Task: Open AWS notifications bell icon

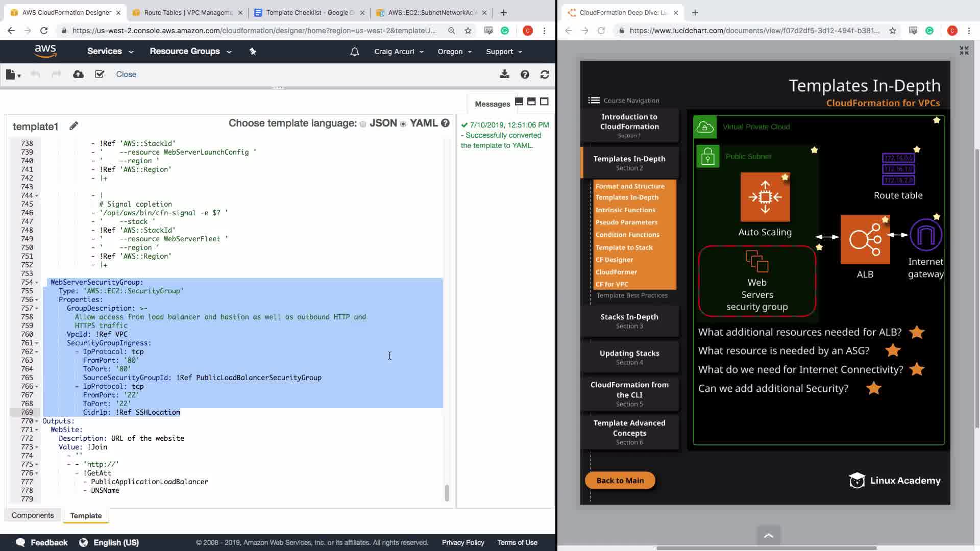Action: tap(355, 52)
